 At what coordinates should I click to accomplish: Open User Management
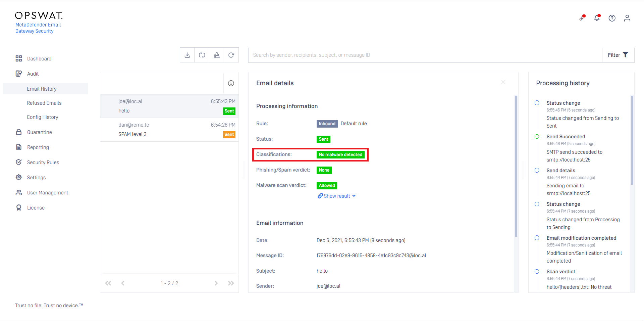point(47,193)
